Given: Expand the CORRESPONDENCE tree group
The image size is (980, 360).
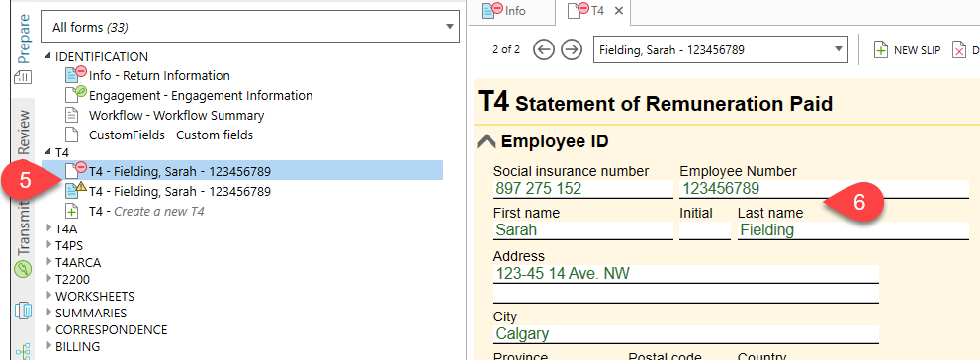Looking at the screenshot, I should click(49, 330).
